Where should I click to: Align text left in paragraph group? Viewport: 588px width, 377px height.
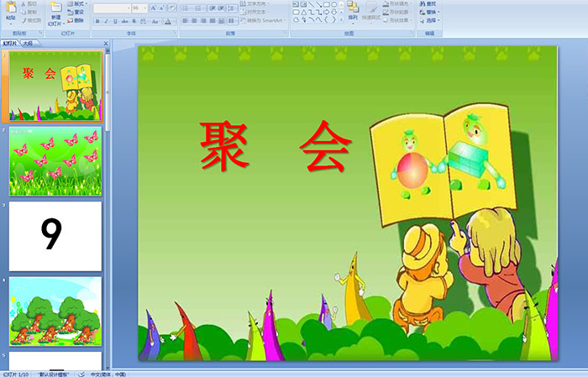186,21
